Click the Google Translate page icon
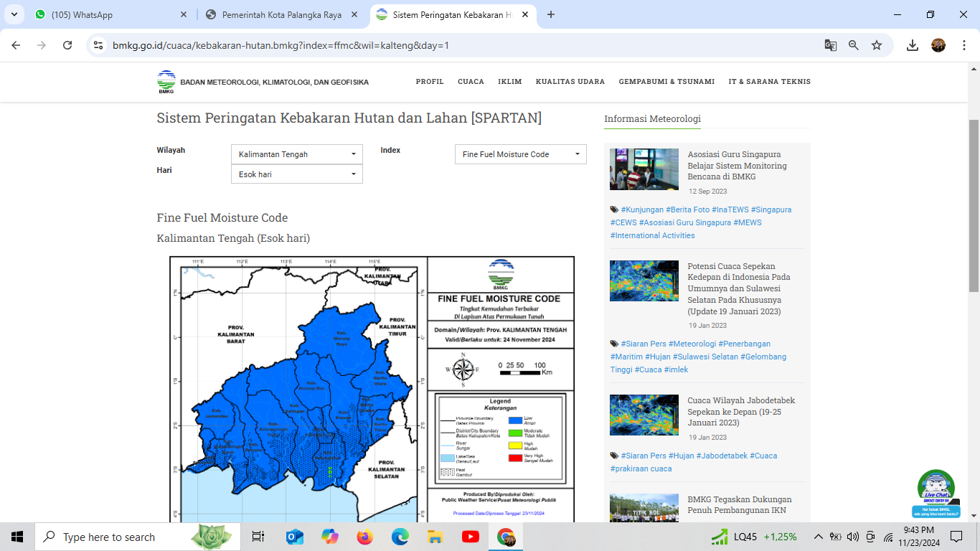Screen dimensions: 980x551 [831, 45]
